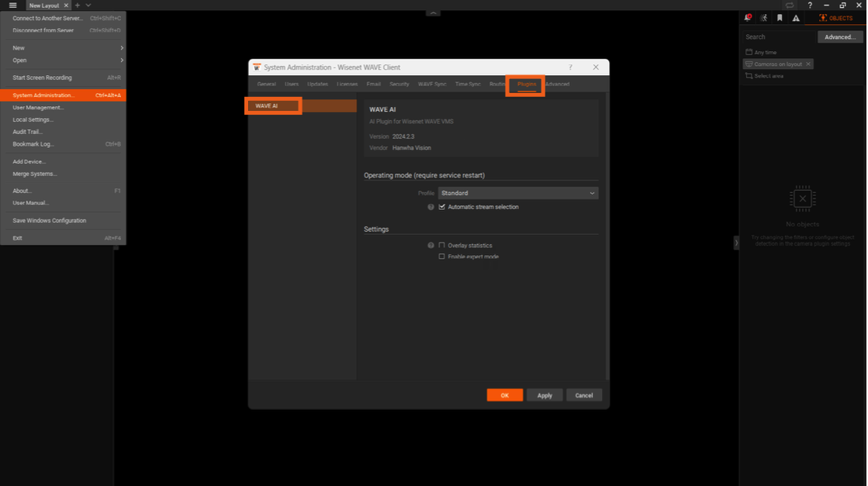Switch to the WAVE Sync tab
The height and width of the screenshot is (486, 868).
(x=432, y=84)
